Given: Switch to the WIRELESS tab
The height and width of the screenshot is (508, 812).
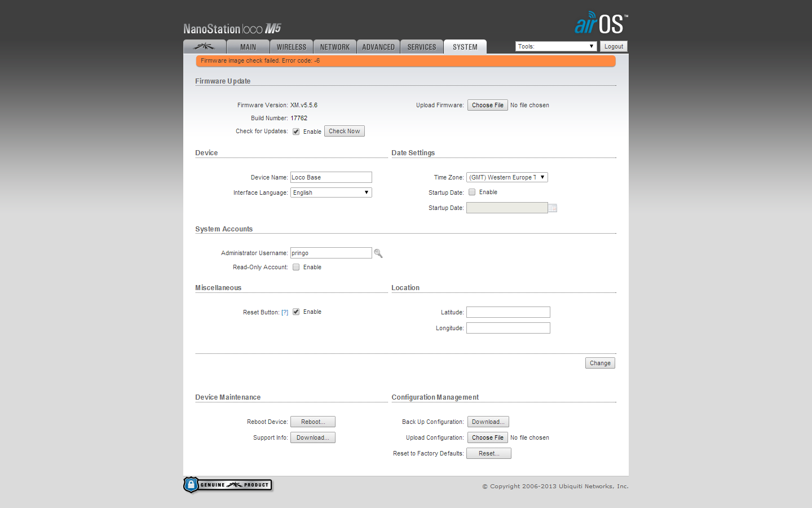Looking at the screenshot, I should point(292,47).
